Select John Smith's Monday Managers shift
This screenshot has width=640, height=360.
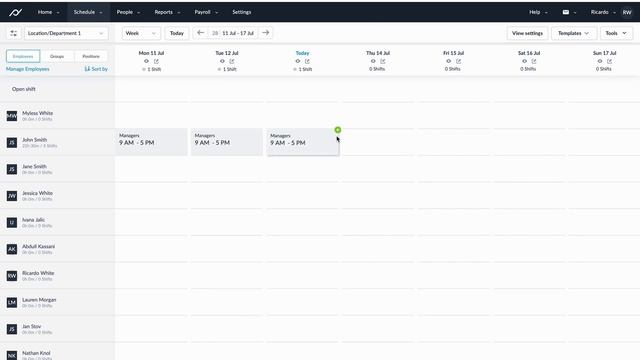point(151,142)
